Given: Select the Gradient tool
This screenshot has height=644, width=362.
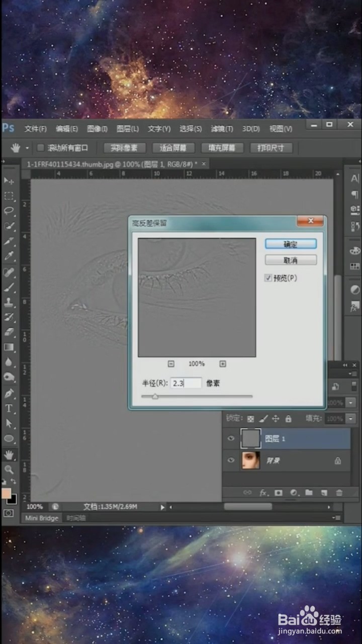Looking at the screenshot, I should click(9, 347).
